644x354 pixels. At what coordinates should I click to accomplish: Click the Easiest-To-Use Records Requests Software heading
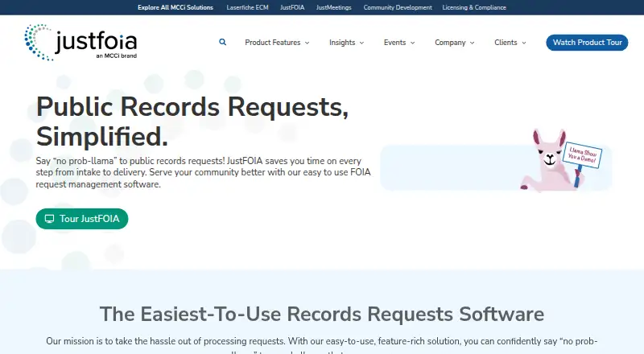tap(321, 314)
